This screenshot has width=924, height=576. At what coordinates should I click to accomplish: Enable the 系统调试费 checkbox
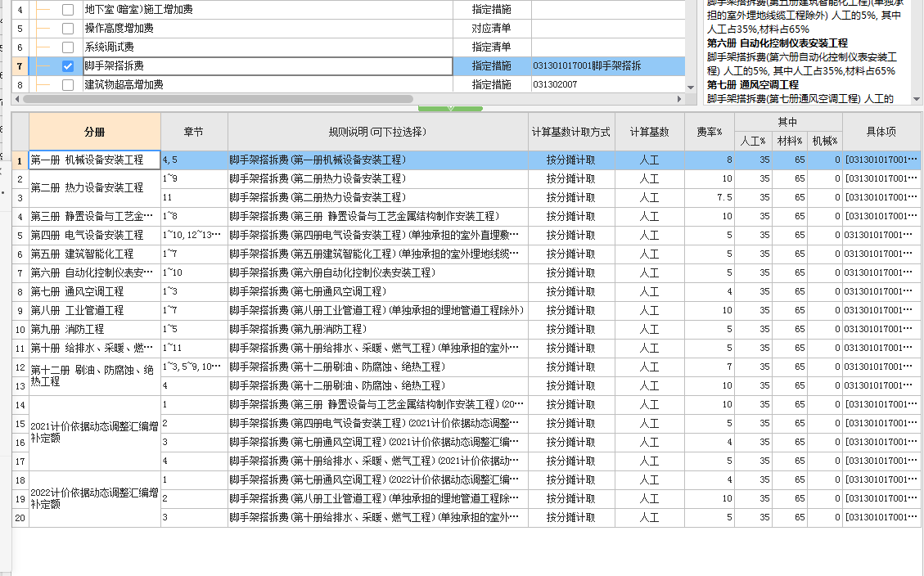(68, 47)
